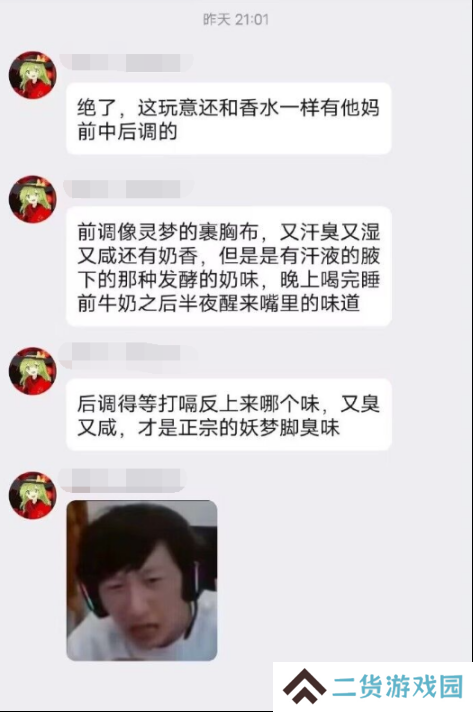Tap blurred username above the photo message
Viewport: 473px width, 712px height.
123,480
